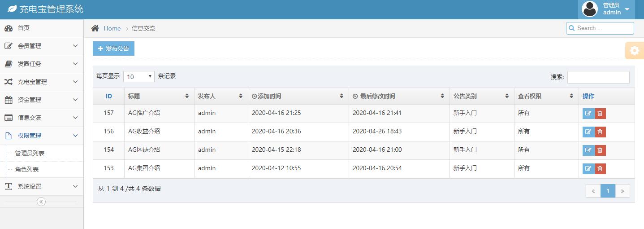The width and height of the screenshot is (644, 229).
Task: Click the 发布公告 button
Action: pyautogui.click(x=113, y=48)
